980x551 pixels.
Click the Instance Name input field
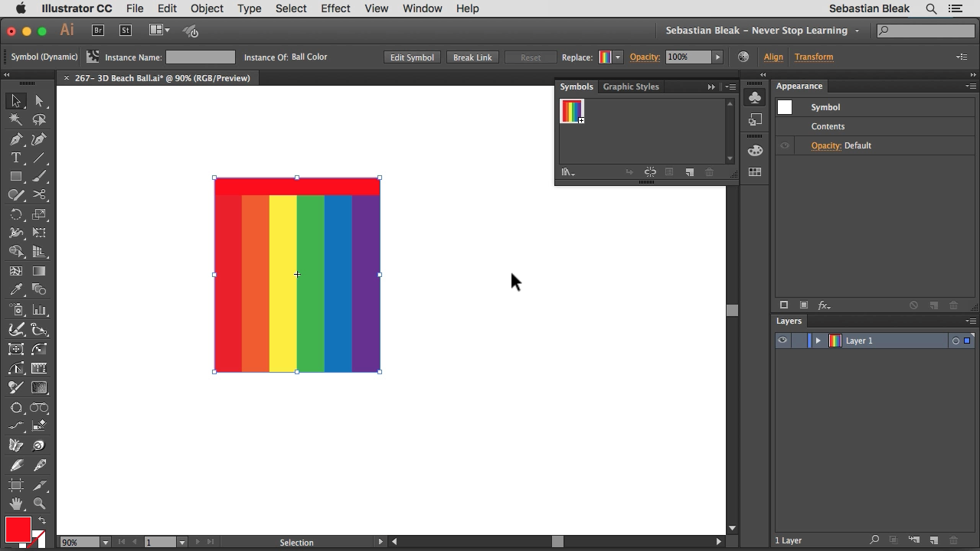point(201,57)
